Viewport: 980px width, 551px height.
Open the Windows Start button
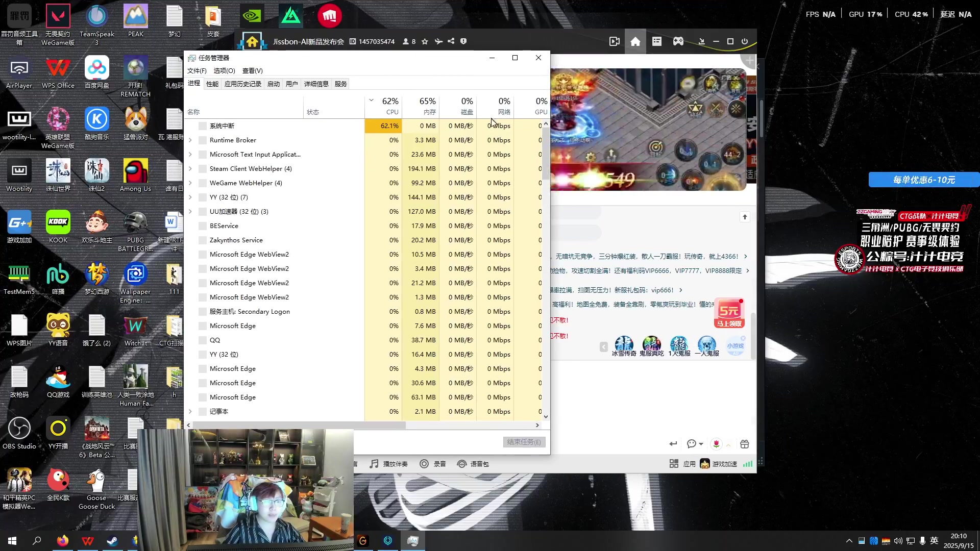click(12, 541)
